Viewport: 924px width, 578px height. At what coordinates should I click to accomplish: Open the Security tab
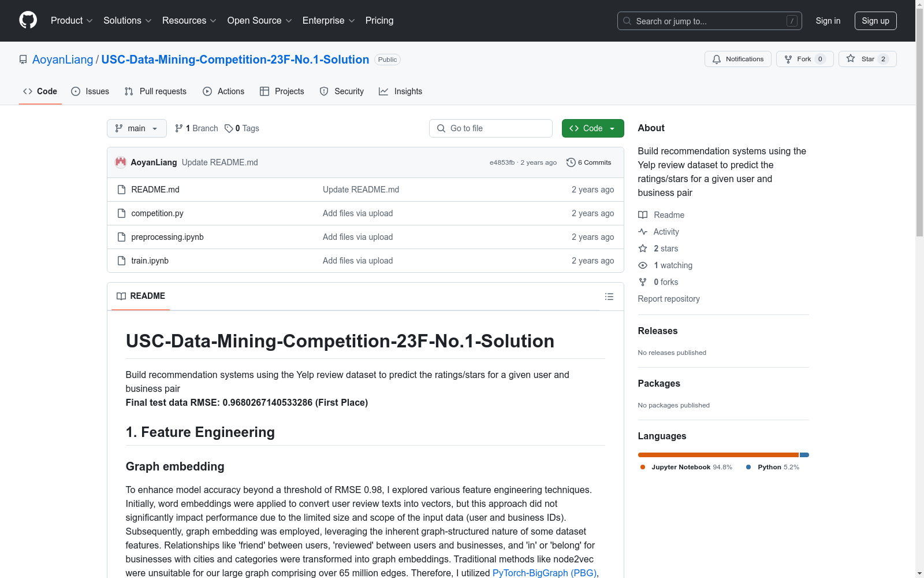tap(342, 91)
